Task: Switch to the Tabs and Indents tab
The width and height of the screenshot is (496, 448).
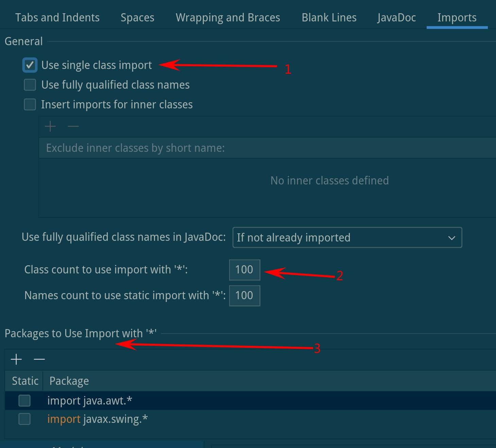Action: coord(57,17)
